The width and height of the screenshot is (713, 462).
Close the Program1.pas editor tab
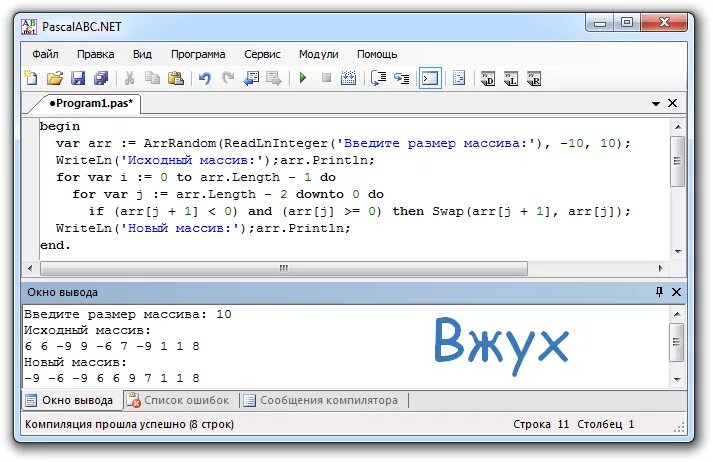[x=673, y=103]
